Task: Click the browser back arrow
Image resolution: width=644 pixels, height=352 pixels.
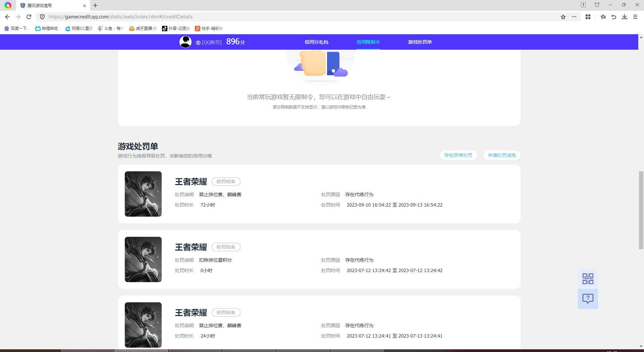Action: click(x=7, y=17)
